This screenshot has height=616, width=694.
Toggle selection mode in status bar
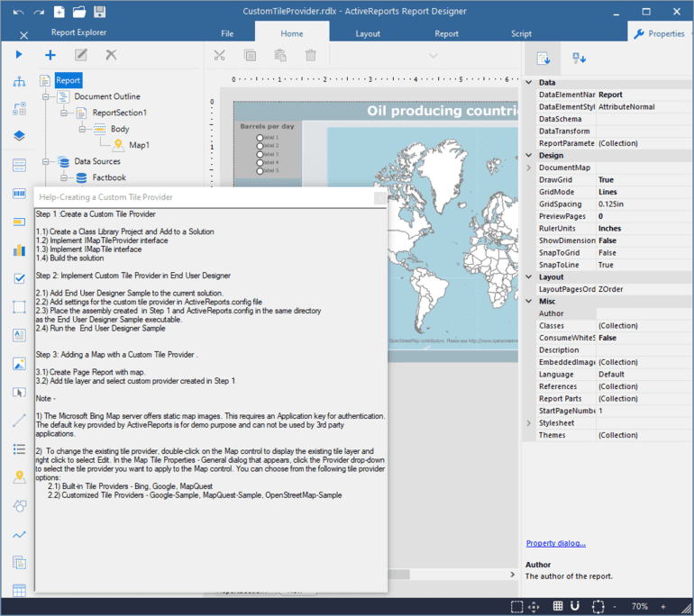click(516, 606)
